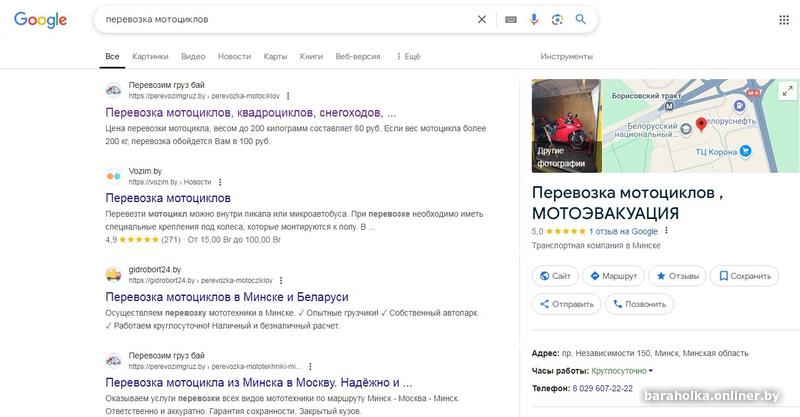The width and height of the screenshot is (800, 417).
Task: Open the three-dot menu next to Google review
Action: (x=666, y=231)
